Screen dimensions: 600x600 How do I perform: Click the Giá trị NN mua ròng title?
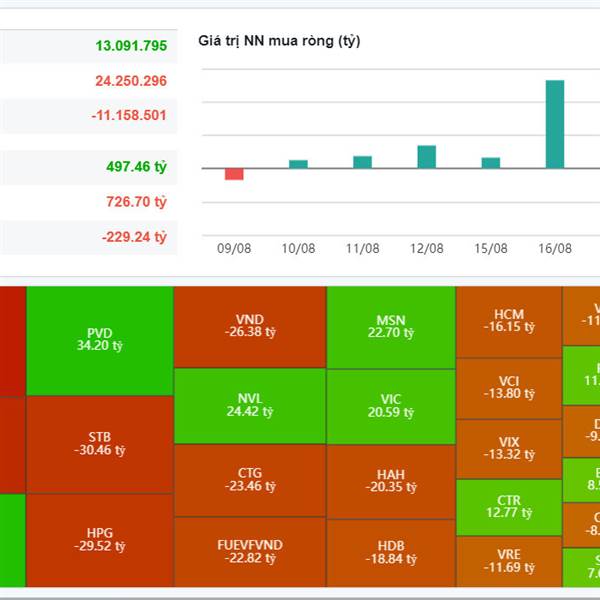[x=279, y=41]
